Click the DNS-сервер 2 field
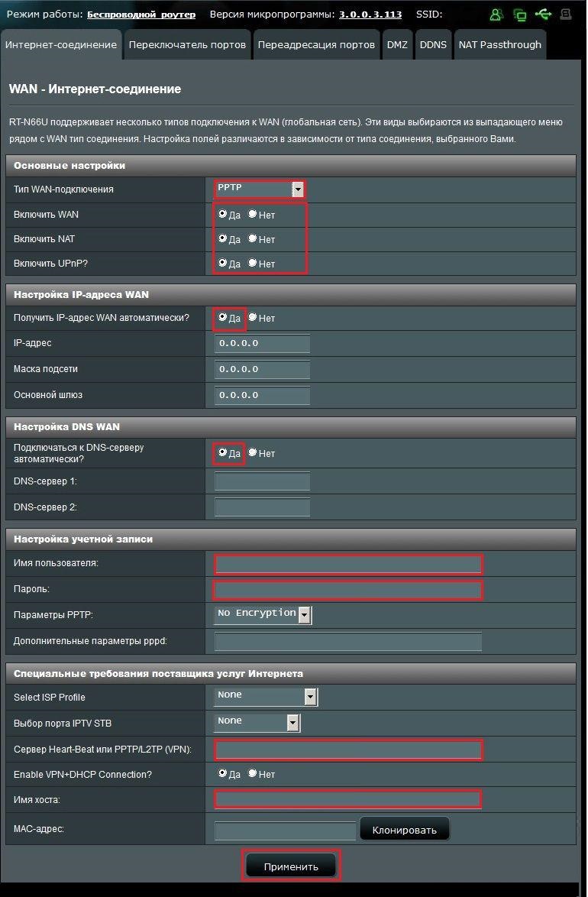Viewport: 588px width, 897px height. tap(263, 507)
